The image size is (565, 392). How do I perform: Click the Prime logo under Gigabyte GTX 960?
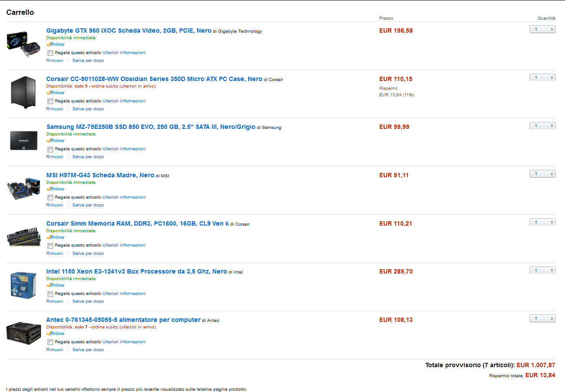[x=55, y=44]
